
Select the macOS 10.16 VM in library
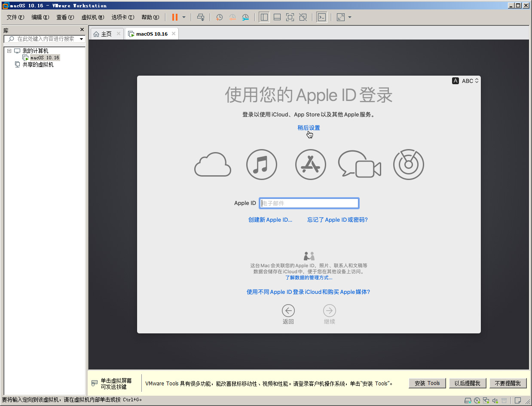45,58
